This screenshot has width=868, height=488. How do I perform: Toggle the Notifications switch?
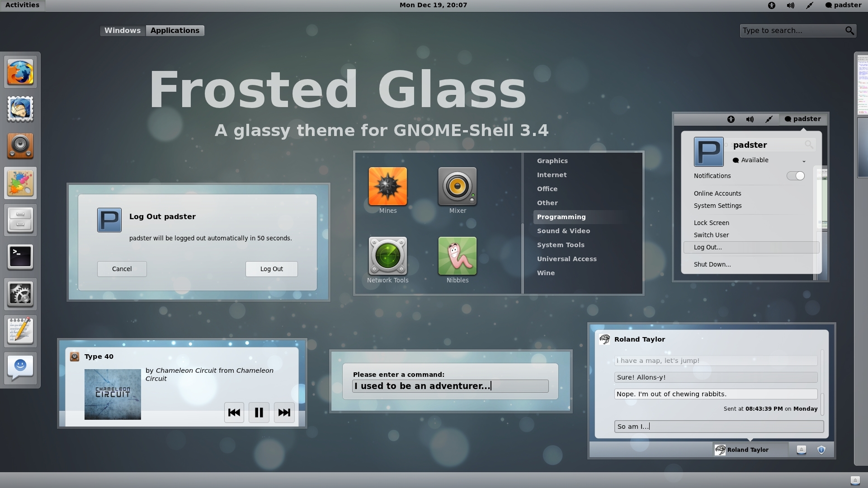pyautogui.click(x=796, y=176)
